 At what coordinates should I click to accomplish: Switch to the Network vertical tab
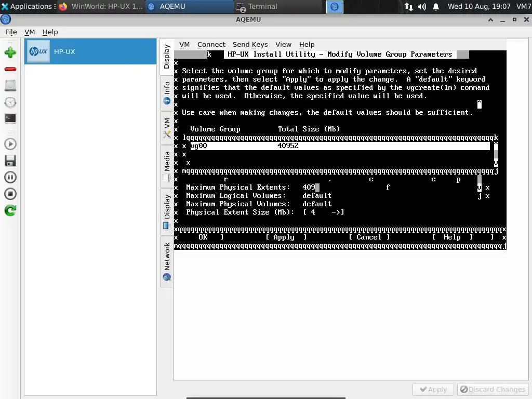pyautogui.click(x=167, y=262)
